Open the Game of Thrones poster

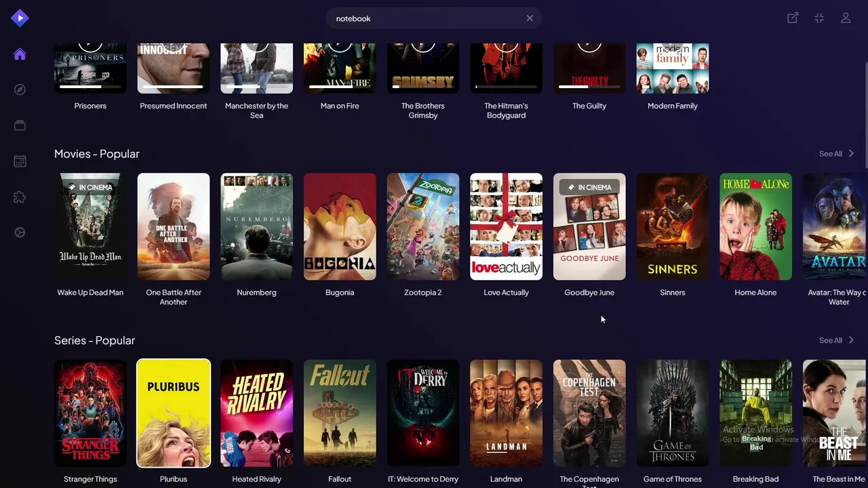(673, 413)
